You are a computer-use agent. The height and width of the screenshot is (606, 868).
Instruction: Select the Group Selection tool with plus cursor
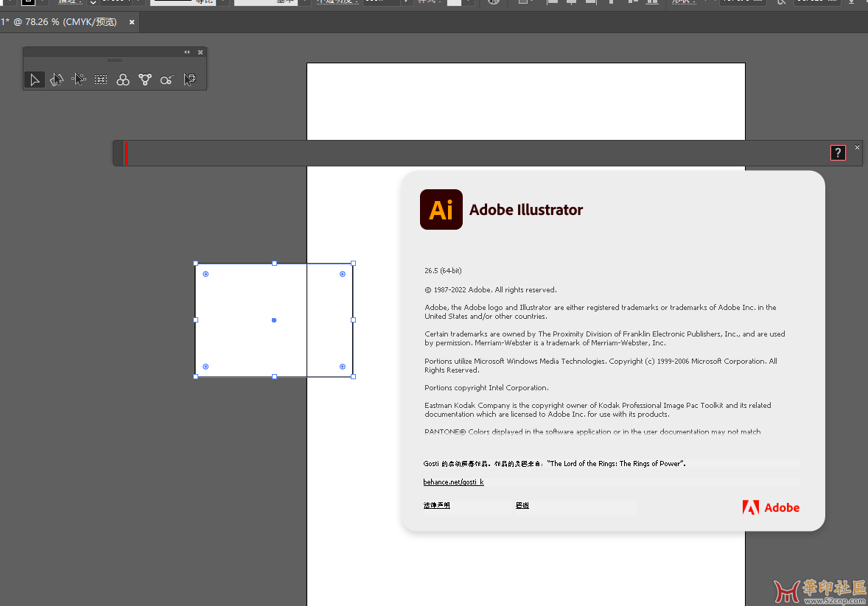point(79,80)
